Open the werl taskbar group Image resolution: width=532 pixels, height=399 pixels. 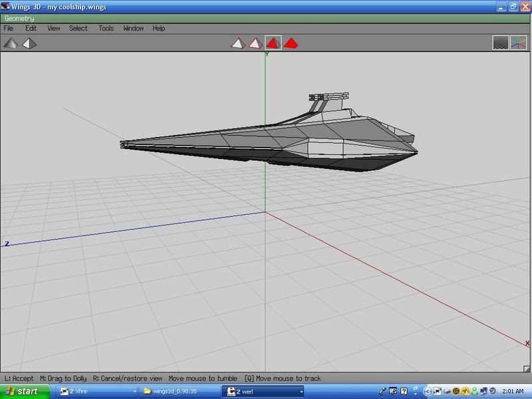tap(263, 392)
